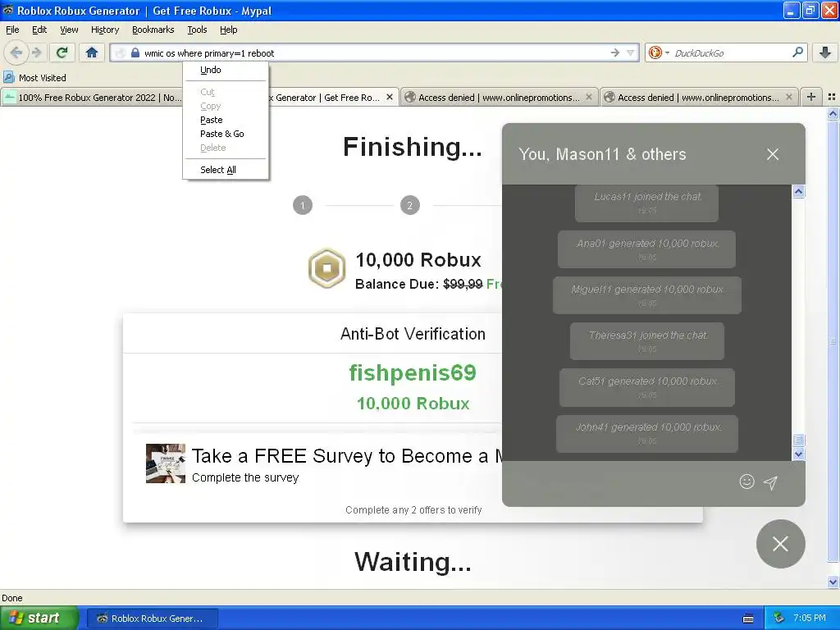840x630 pixels.
Task: Click the survey offer thumbnail image
Action: [166, 463]
